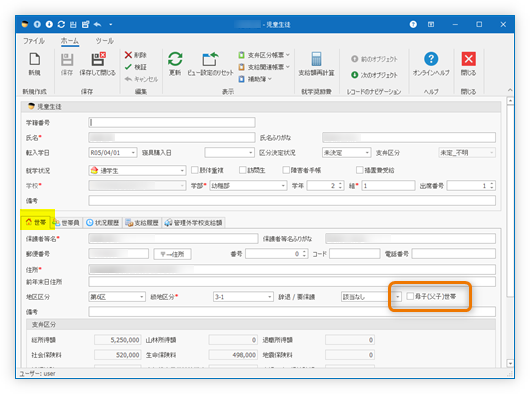This screenshot has height=394, width=530.
Task: Click the 総所得額 5,250,000 value
Action: coord(118,340)
